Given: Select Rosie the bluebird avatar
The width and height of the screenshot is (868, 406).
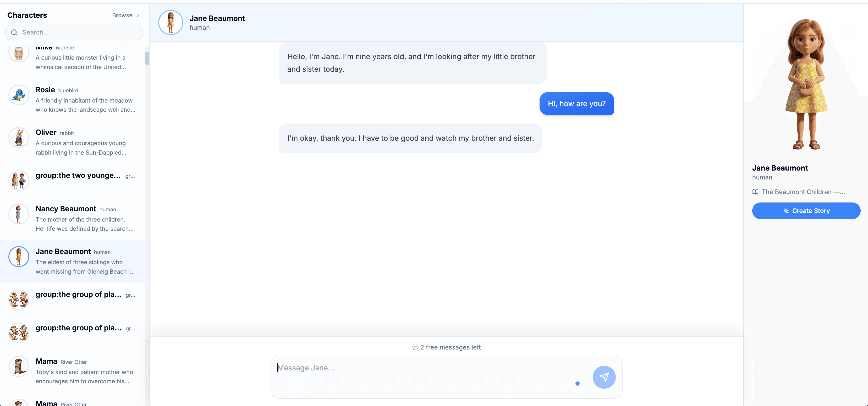Looking at the screenshot, I should tap(19, 95).
